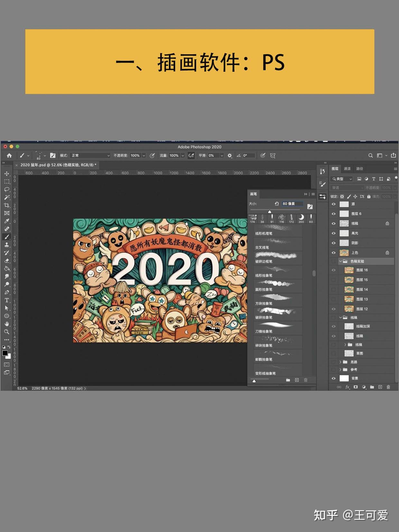The width and height of the screenshot is (399, 532).
Task: Select the Eraser tool
Action: point(7,261)
